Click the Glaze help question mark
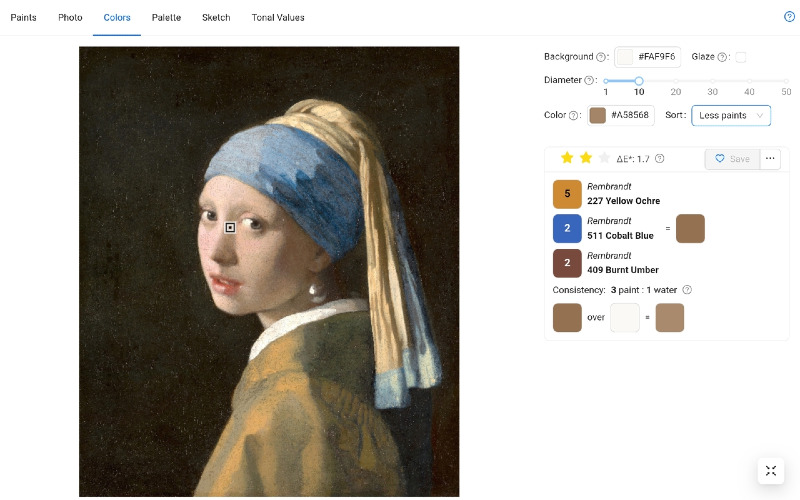This screenshot has width=800, height=500. (x=722, y=57)
